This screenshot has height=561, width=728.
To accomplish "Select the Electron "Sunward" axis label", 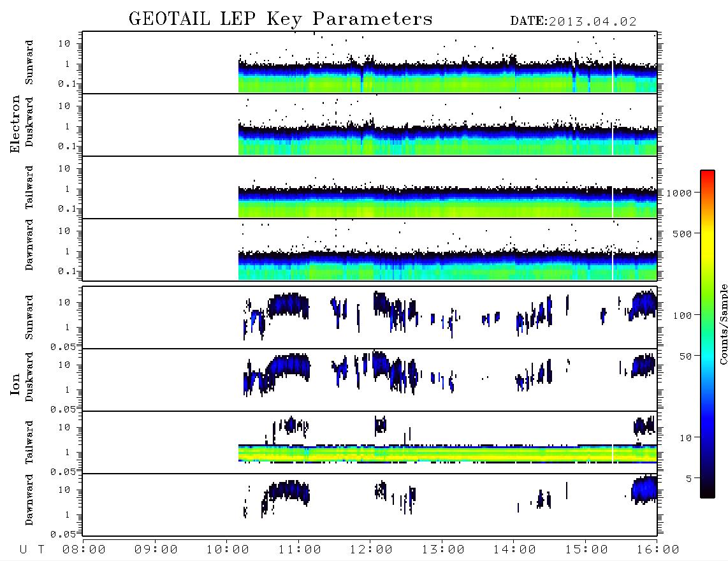I will [x=29, y=62].
